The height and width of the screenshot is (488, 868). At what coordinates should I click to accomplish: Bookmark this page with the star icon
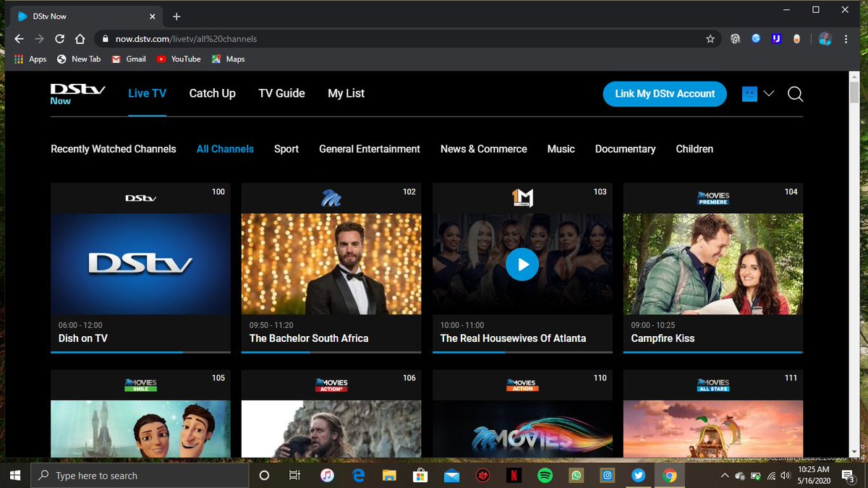[x=710, y=39]
